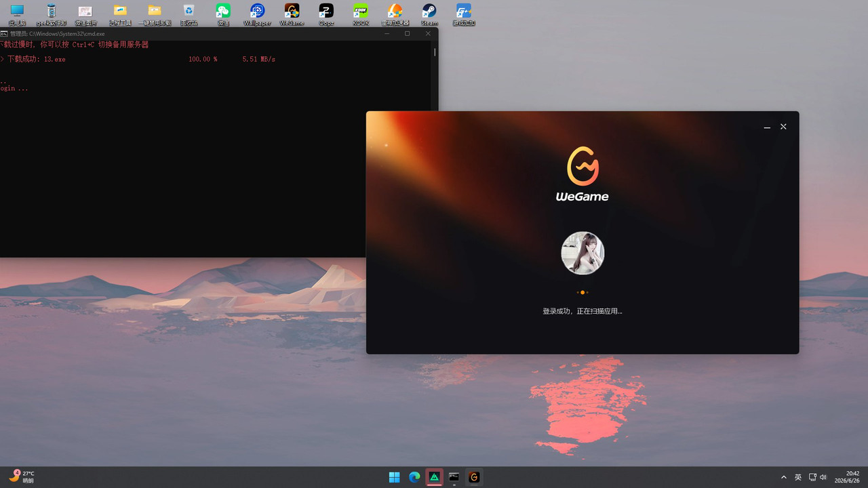This screenshot has height=488, width=868.
Task: Launch Microsoft Edge from the taskbar
Action: pyautogui.click(x=414, y=477)
